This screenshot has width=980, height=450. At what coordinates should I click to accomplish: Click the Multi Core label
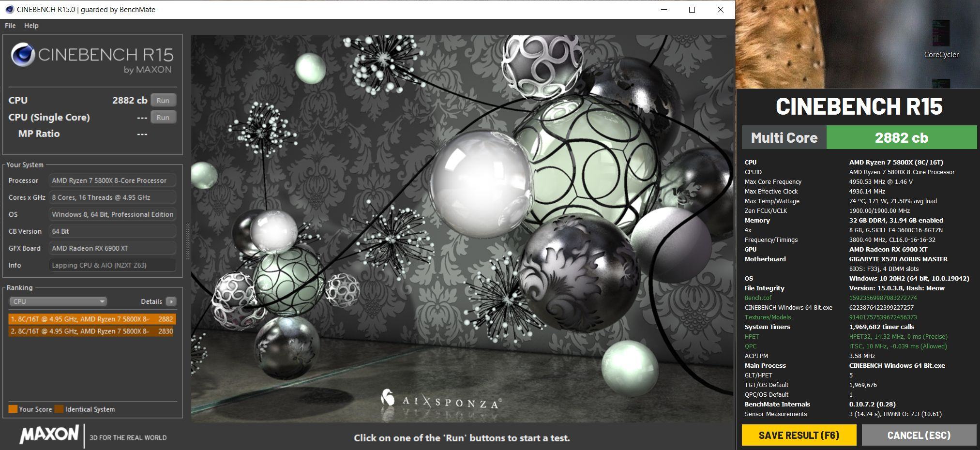784,138
